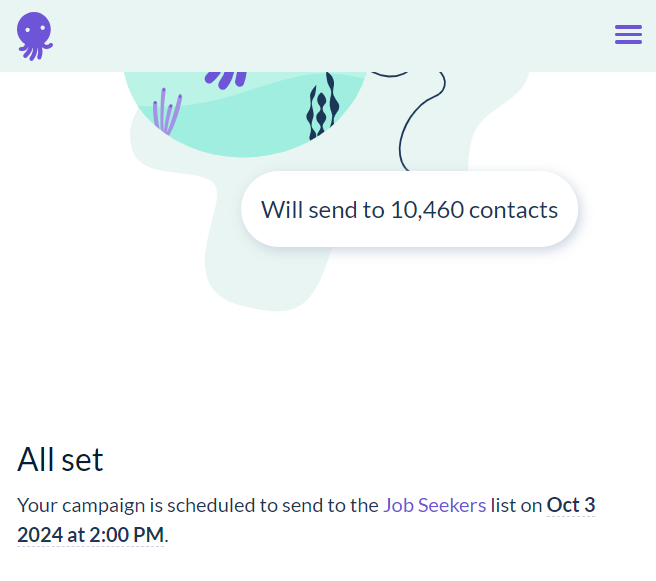The height and width of the screenshot is (581, 656).
Task: Click the "All set" heading
Action: tap(60, 459)
